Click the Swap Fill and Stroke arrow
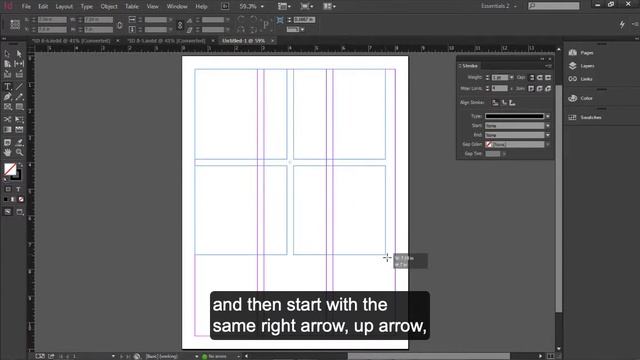 coord(20,165)
